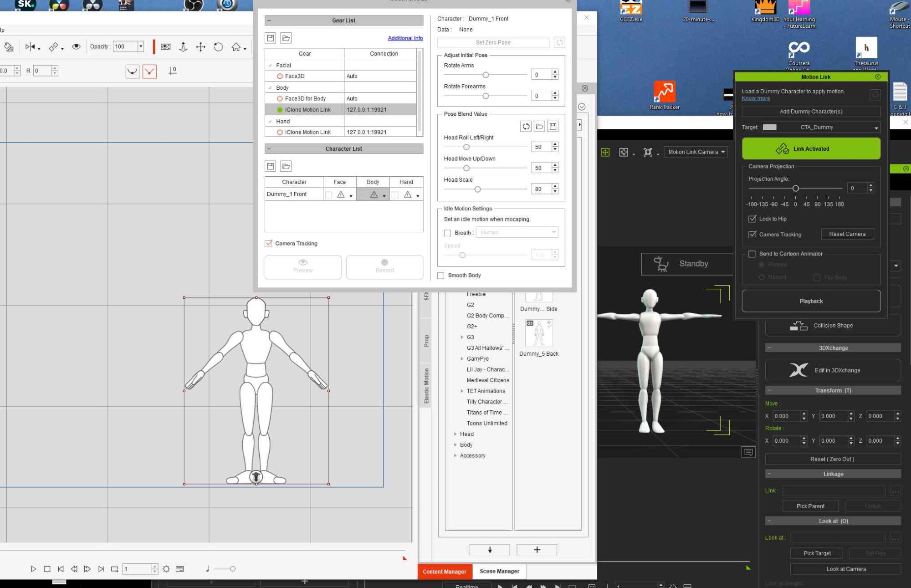Click the curved bone mode icon
911x588 pixels.
point(132,71)
